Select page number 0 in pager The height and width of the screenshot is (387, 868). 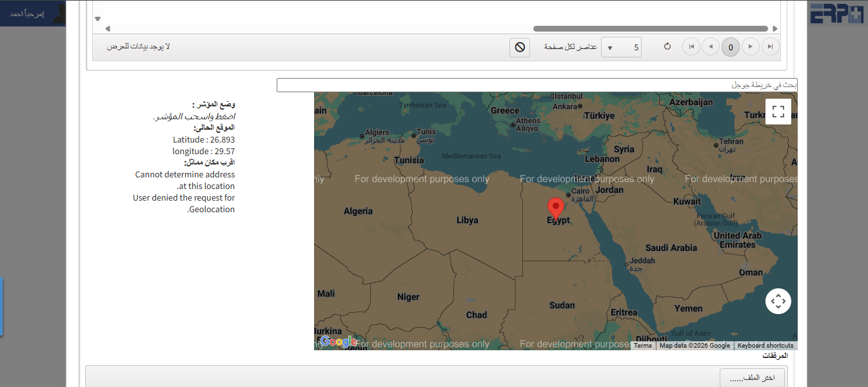[731, 47]
